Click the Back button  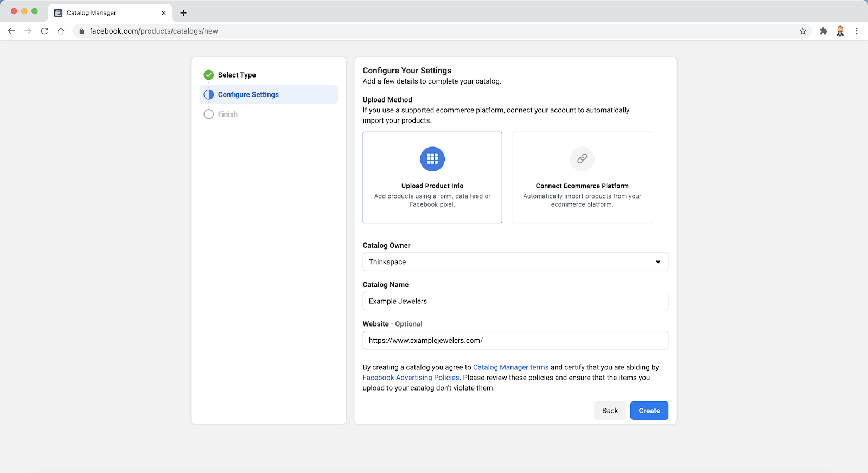point(610,411)
